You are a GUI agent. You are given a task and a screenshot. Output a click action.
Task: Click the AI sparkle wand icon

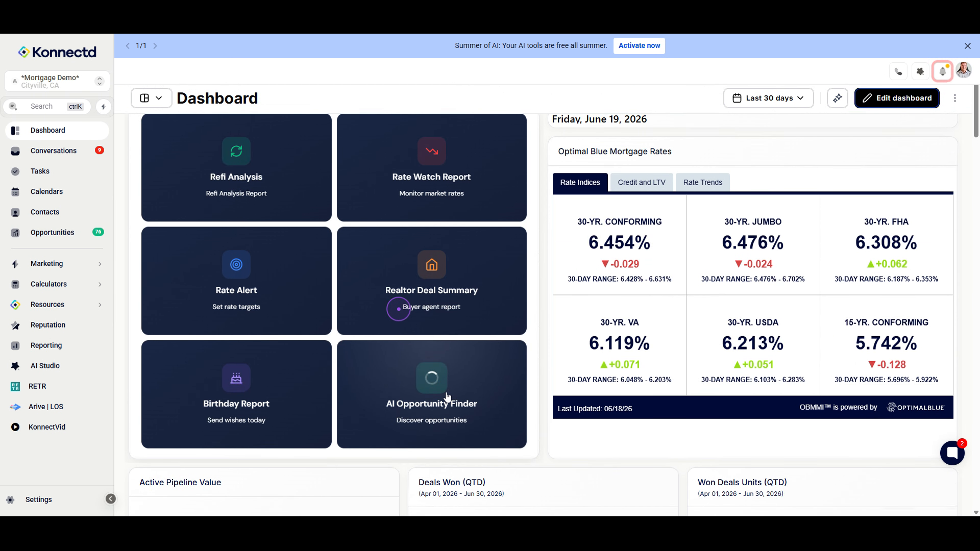click(838, 98)
